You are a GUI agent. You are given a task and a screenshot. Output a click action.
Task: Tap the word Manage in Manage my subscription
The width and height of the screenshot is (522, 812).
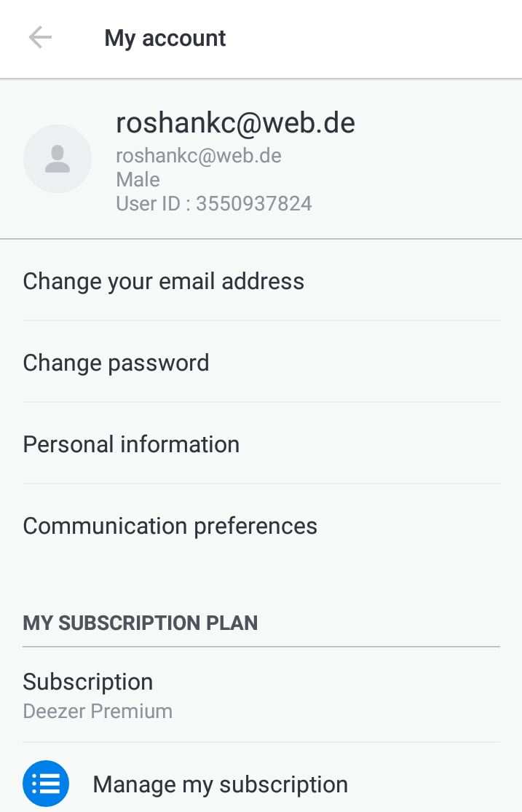click(x=135, y=784)
